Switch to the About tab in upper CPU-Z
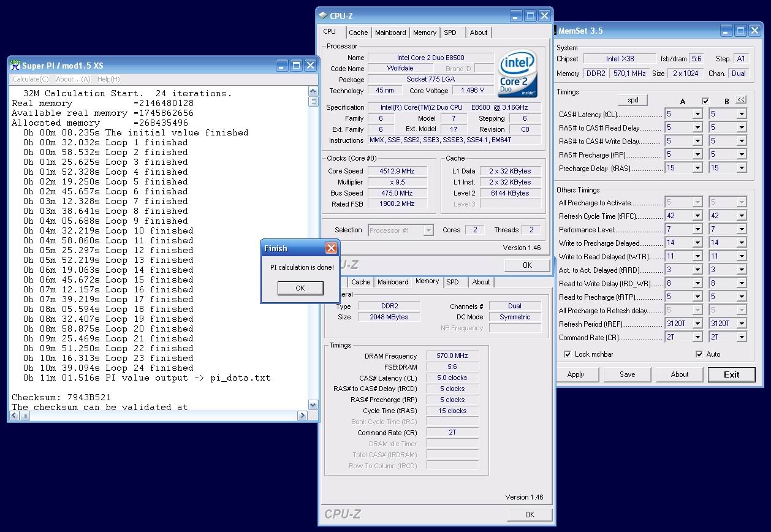The height and width of the screenshot is (532, 771). click(479, 32)
